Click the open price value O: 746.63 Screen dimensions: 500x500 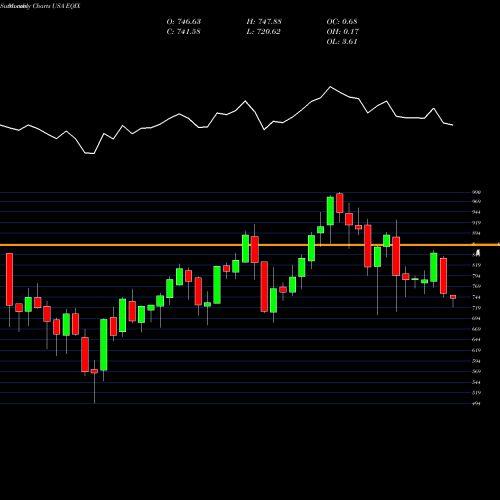click(184, 22)
